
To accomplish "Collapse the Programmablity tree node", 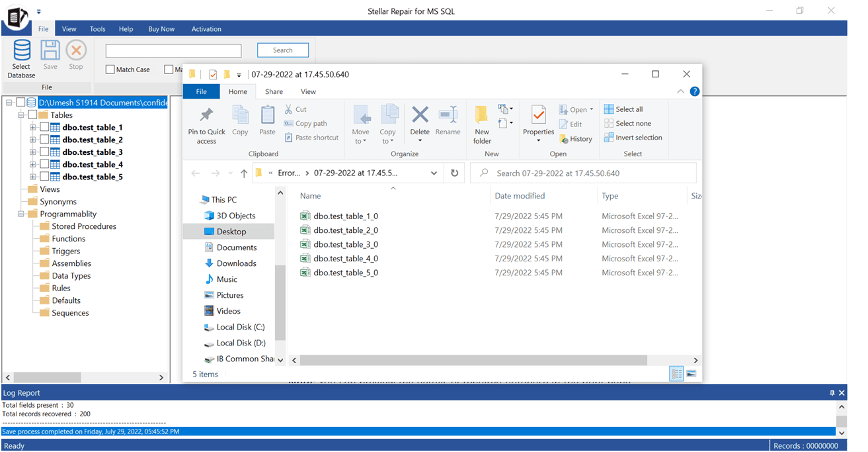I will pyautogui.click(x=21, y=214).
